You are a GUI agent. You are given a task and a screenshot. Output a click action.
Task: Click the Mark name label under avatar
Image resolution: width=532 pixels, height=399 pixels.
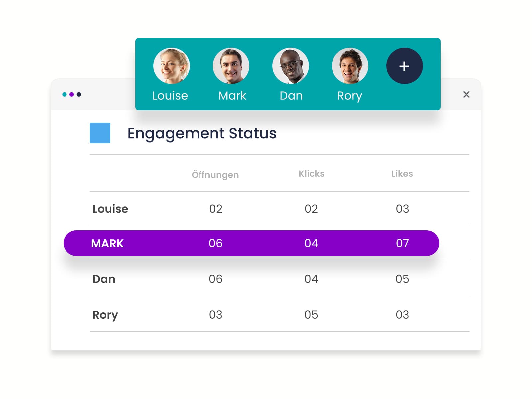[232, 96]
